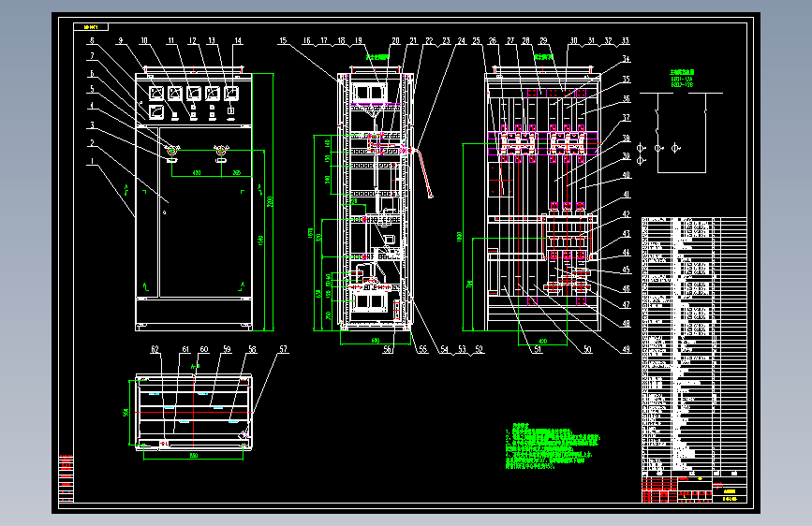Viewport: 812px width, 526px height.
Task: Select callout number 51 label
Action: (538, 349)
